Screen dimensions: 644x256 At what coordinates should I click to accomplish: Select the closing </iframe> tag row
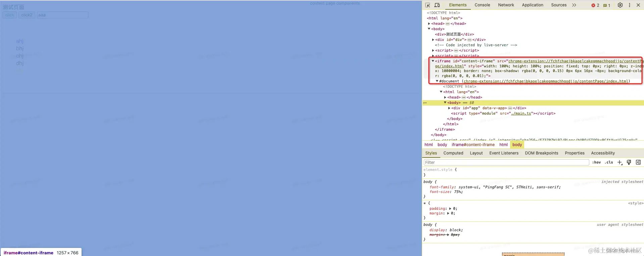(x=445, y=130)
